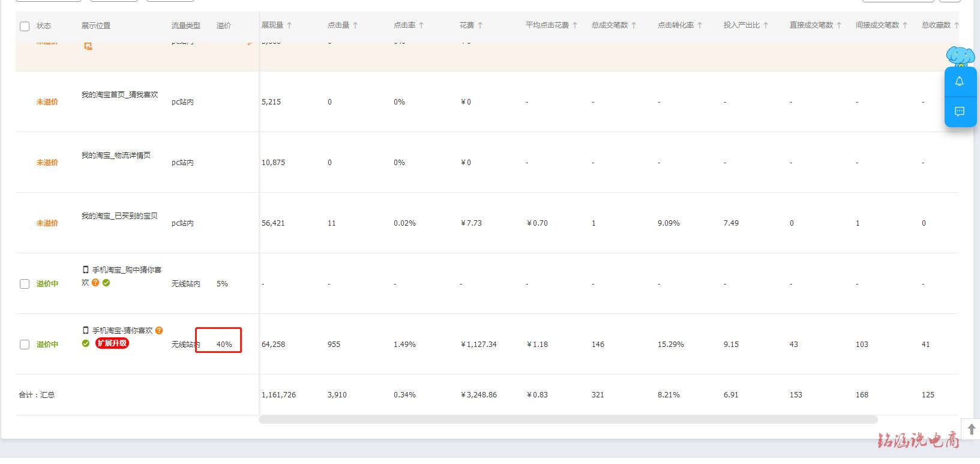The width and height of the screenshot is (980, 464).
Task: Click 合计：汇总 summary label
Action: 37,395
